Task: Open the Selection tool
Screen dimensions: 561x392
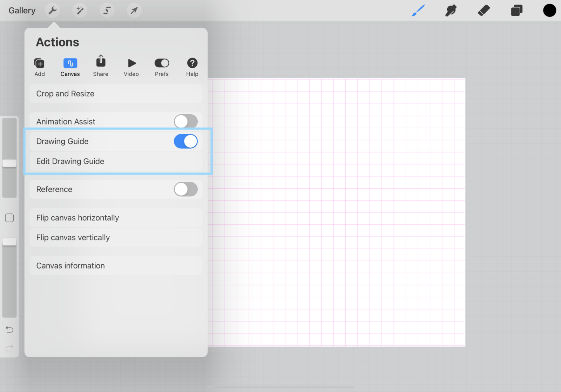Action: pyautogui.click(x=107, y=10)
